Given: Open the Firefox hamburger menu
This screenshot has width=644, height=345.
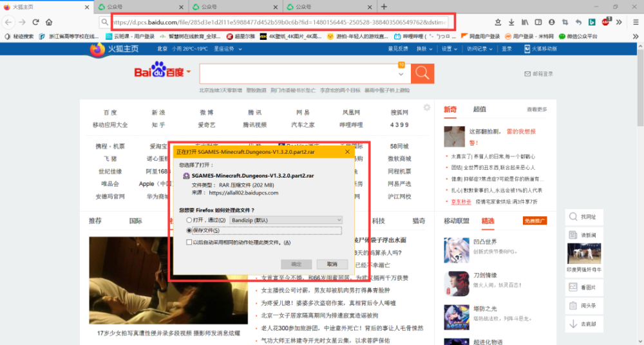Looking at the screenshot, I should click(634, 22).
